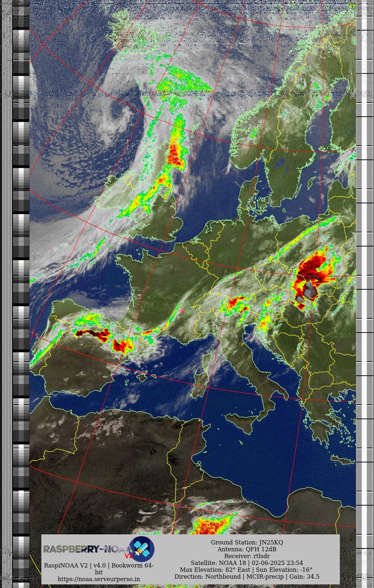Click the 'Satellite: NOAA 18 | 02-06-2025 23:54' line
This screenshot has height=588, width=374.
click(247, 563)
